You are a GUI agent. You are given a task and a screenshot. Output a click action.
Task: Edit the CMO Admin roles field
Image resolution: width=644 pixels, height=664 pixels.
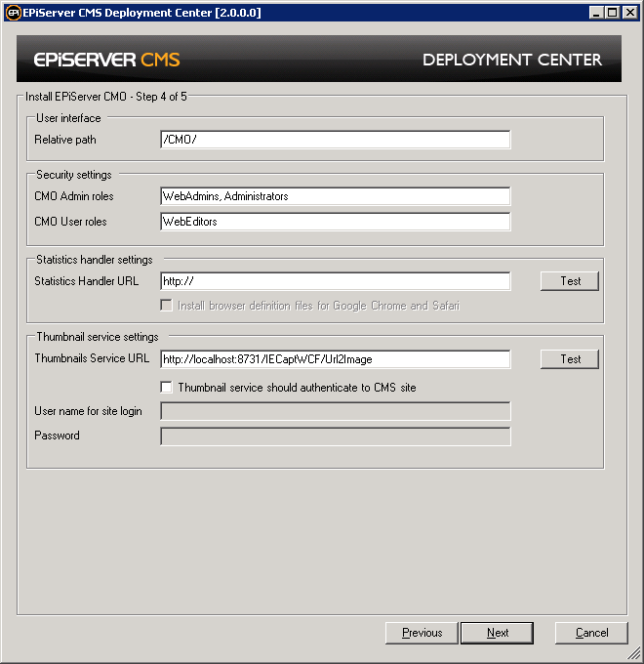coord(336,196)
